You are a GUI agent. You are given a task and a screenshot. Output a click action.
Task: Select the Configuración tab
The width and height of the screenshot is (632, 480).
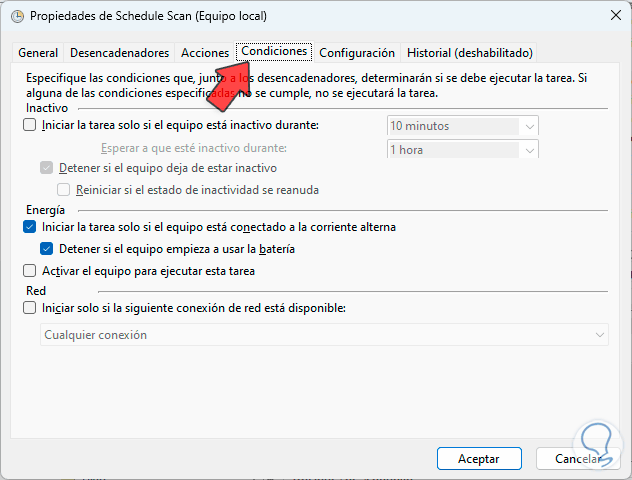click(357, 53)
